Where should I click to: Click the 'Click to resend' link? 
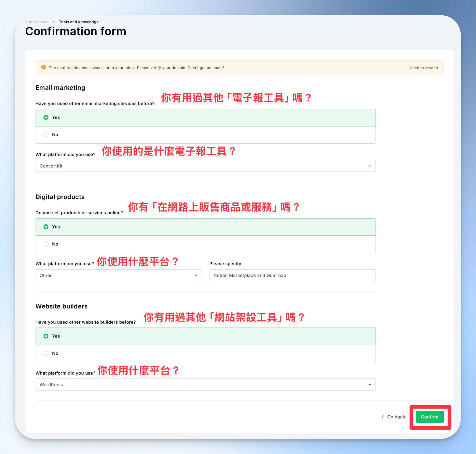(424, 68)
